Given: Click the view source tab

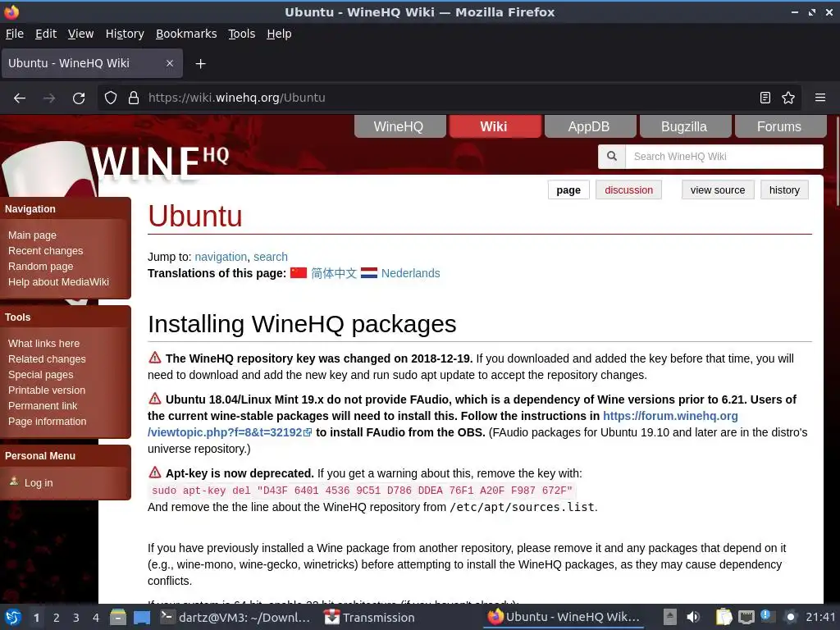Looking at the screenshot, I should coord(718,190).
